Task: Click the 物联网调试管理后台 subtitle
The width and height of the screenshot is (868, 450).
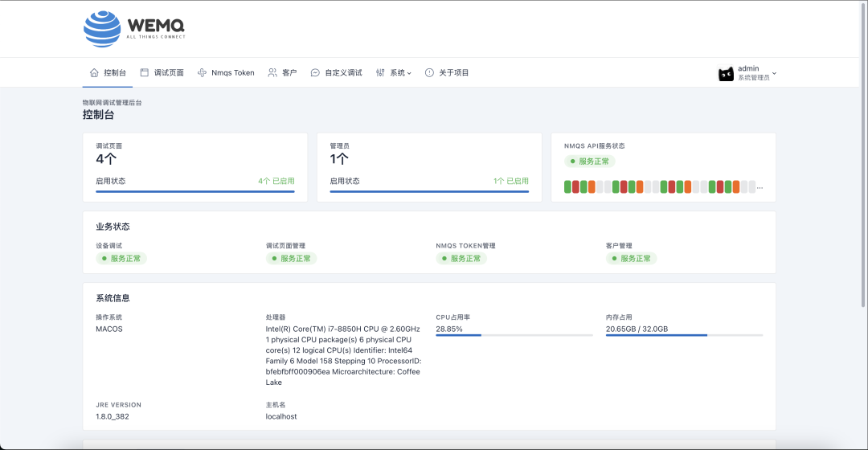Action: pos(113,102)
